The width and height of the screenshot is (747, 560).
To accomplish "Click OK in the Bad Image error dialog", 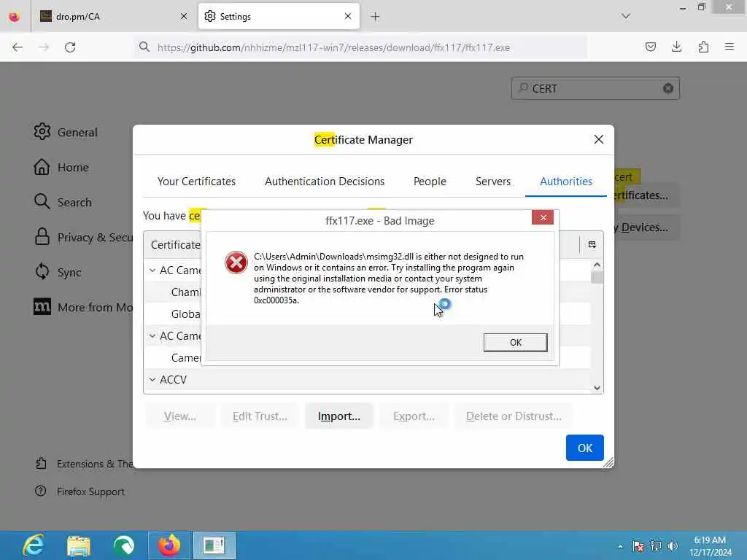I will (x=515, y=343).
